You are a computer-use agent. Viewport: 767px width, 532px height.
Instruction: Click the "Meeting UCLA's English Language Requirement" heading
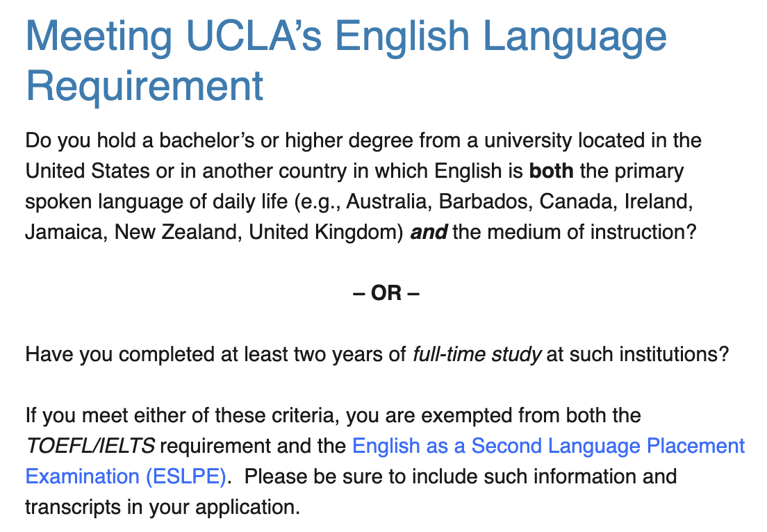click(x=346, y=60)
